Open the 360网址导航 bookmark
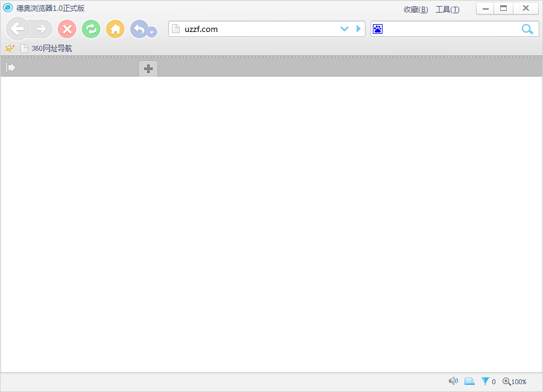Viewport: 543px width, 392px height. coord(46,48)
